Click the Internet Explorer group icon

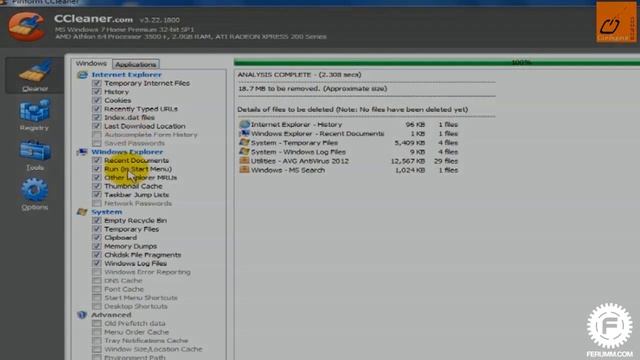click(82, 75)
